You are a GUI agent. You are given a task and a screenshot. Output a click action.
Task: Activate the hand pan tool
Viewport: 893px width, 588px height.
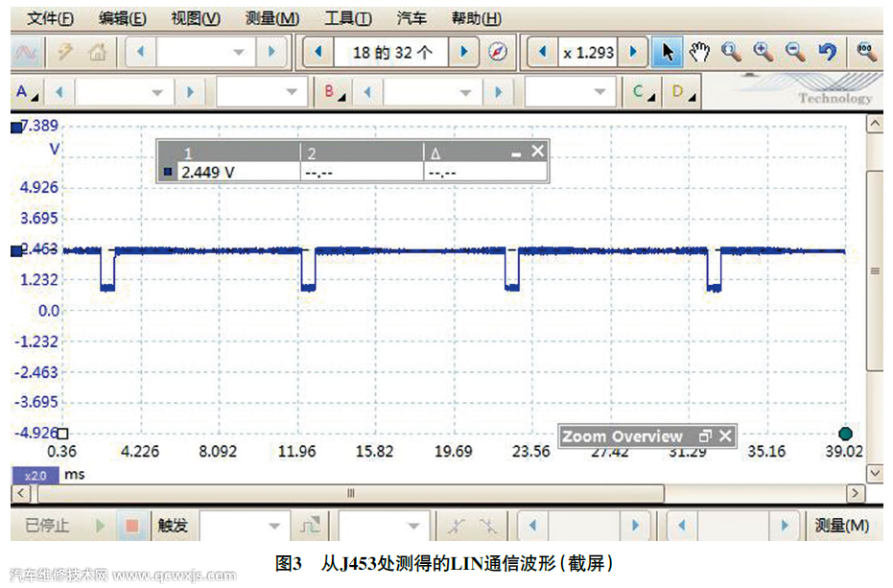click(698, 53)
